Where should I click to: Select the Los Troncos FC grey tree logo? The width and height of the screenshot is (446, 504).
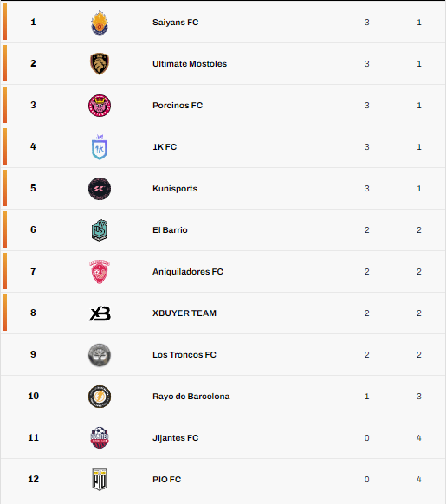(x=100, y=355)
